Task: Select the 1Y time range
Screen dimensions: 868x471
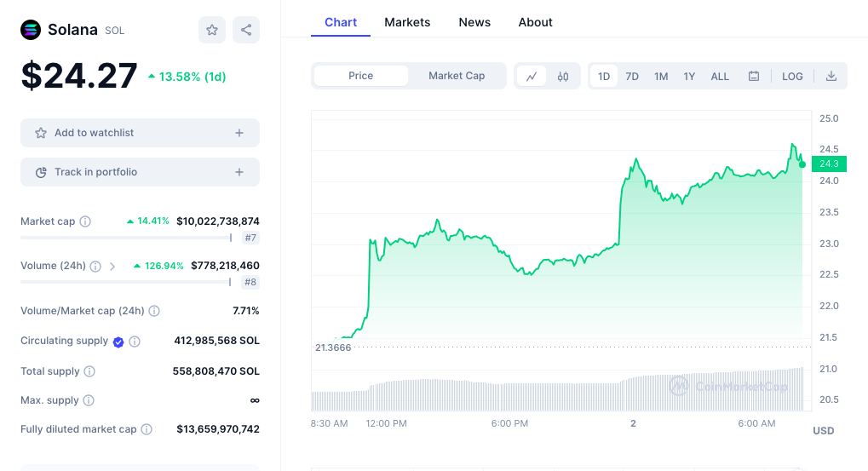Action: pos(689,77)
